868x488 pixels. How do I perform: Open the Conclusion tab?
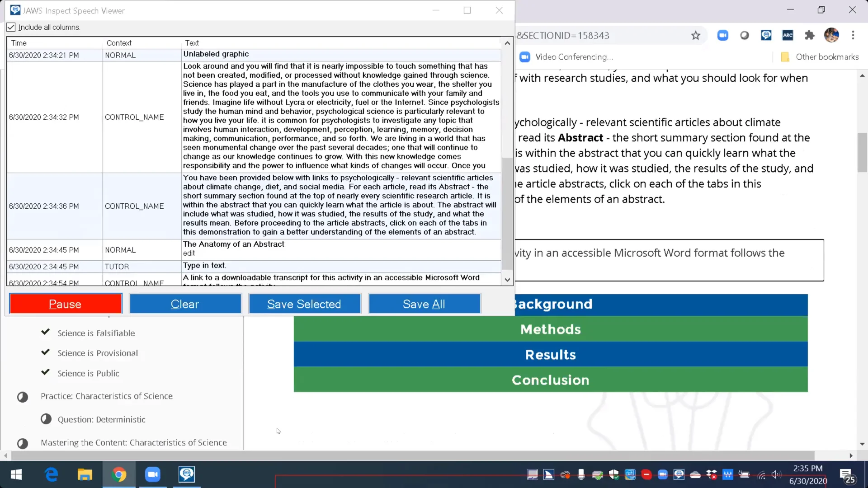click(550, 380)
